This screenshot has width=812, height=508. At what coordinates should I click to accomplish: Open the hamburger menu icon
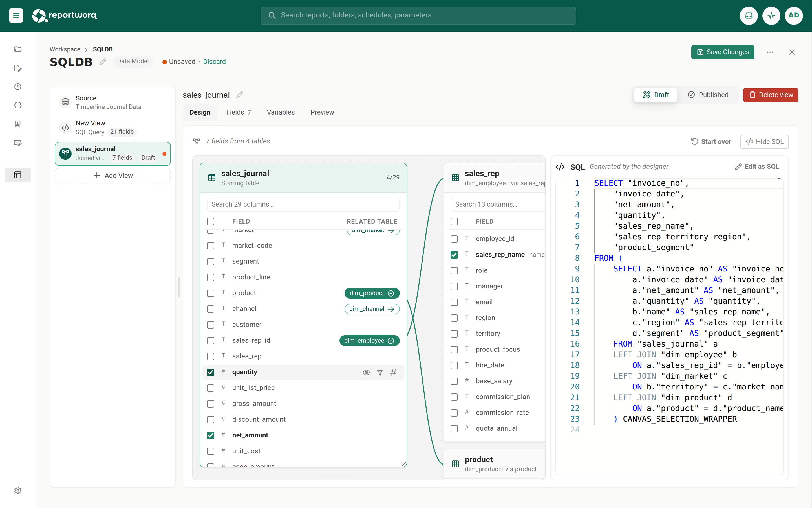click(16, 16)
